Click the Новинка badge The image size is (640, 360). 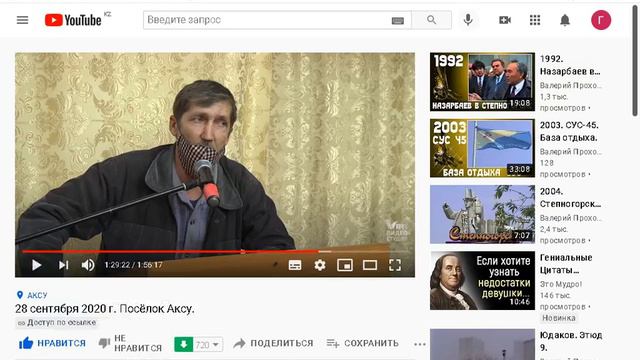(558, 318)
